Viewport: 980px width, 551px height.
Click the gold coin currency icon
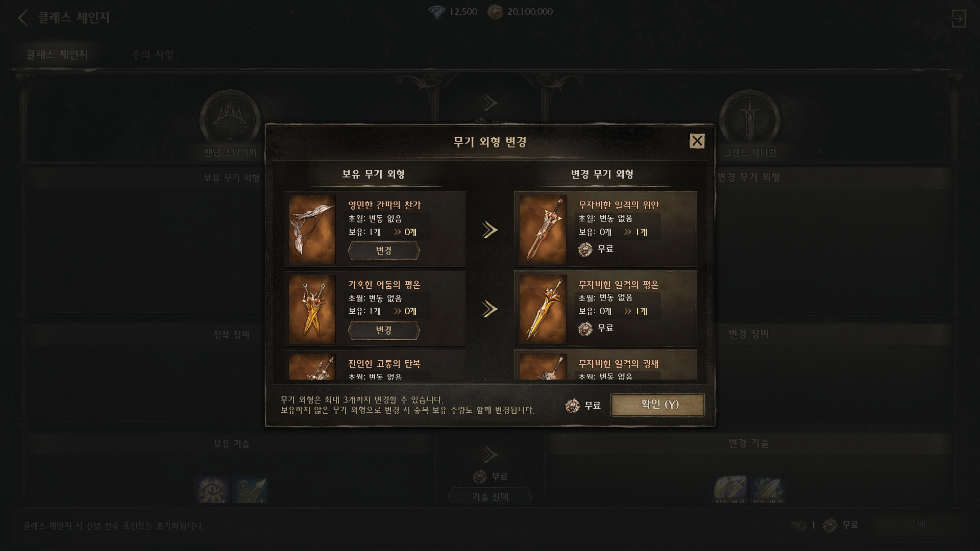point(495,12)
